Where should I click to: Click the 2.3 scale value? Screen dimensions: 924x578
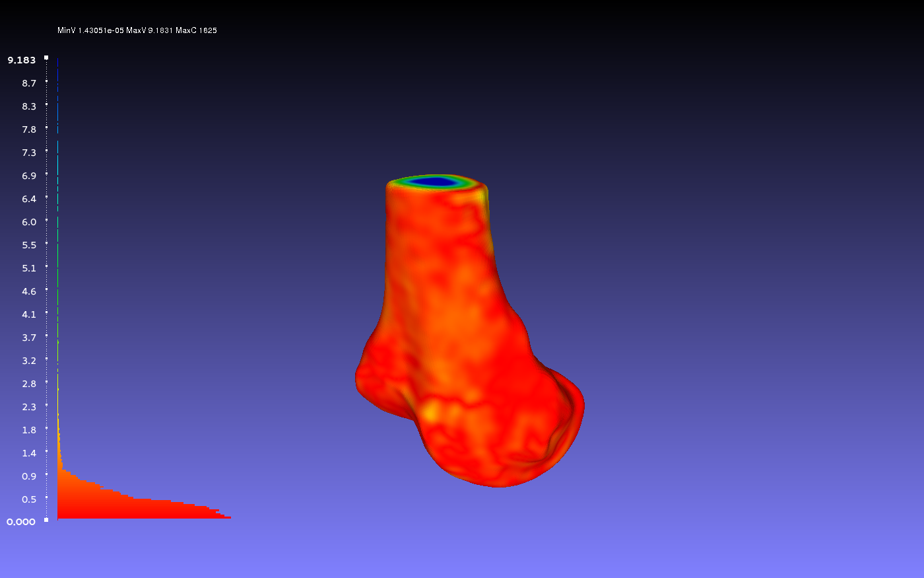pyautogui.click(x=29, y=407)
